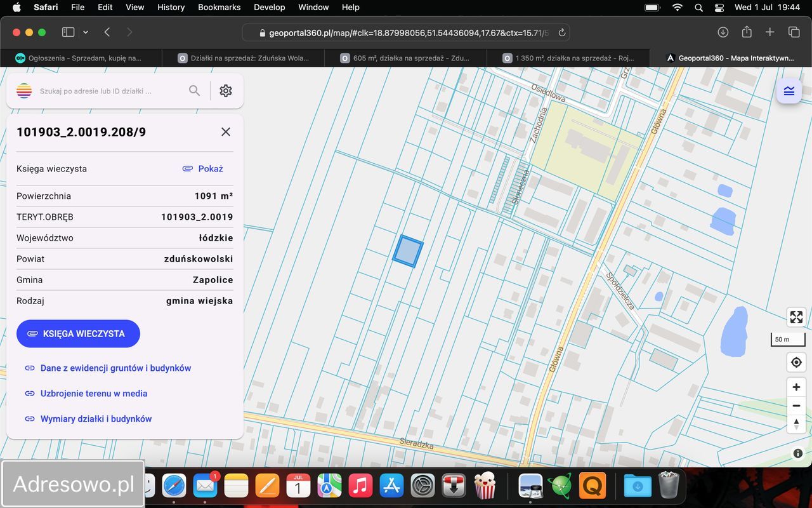Zoom out the map with minus button
Image resolution: width=812 pixels, height=508 pixels.
pyautogui.click(x=796, y=406)
